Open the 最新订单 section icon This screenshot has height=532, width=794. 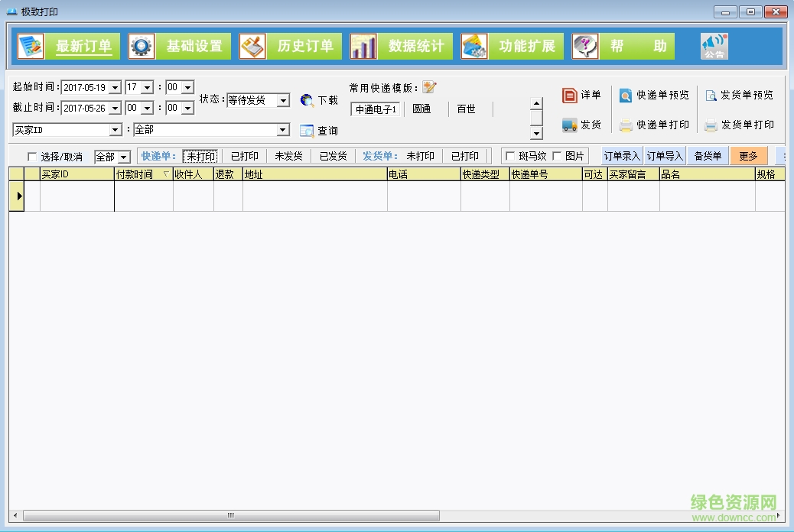click(x=31, y=46)
